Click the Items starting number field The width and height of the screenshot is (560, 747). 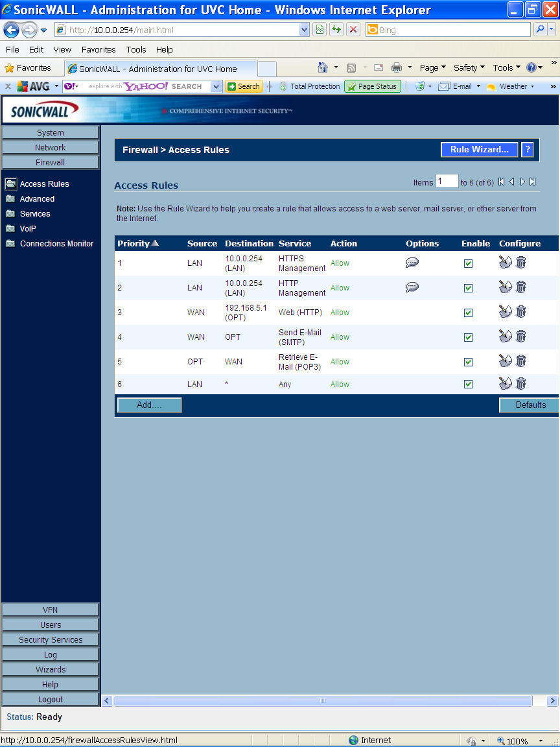[447, 182]
